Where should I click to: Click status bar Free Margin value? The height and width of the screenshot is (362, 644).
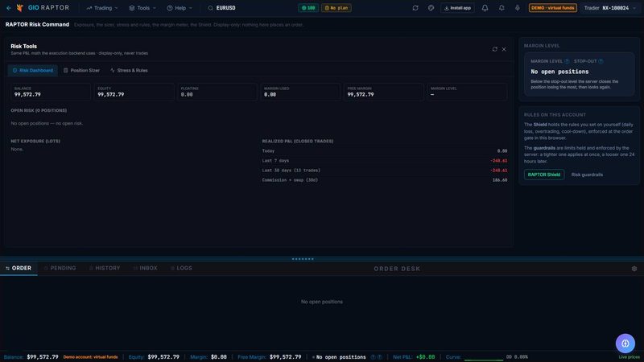point(285,357)
